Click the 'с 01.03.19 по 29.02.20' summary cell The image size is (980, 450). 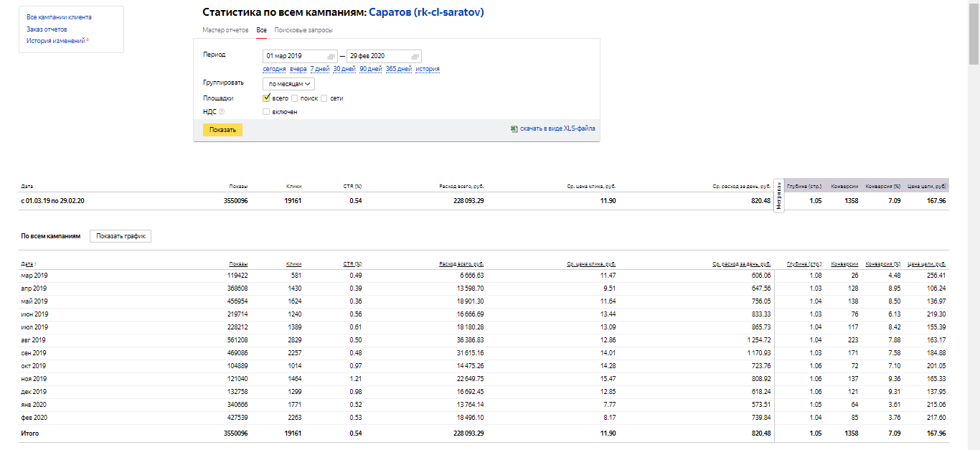(52, 201)
